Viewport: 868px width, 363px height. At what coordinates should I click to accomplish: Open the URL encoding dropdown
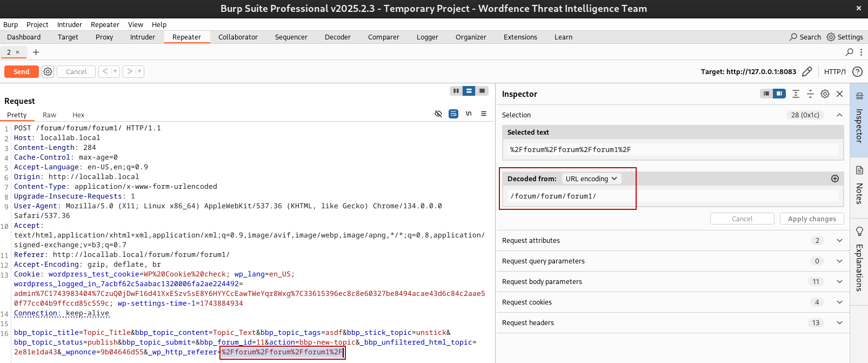pyautogui.click(x=591, y=179)
